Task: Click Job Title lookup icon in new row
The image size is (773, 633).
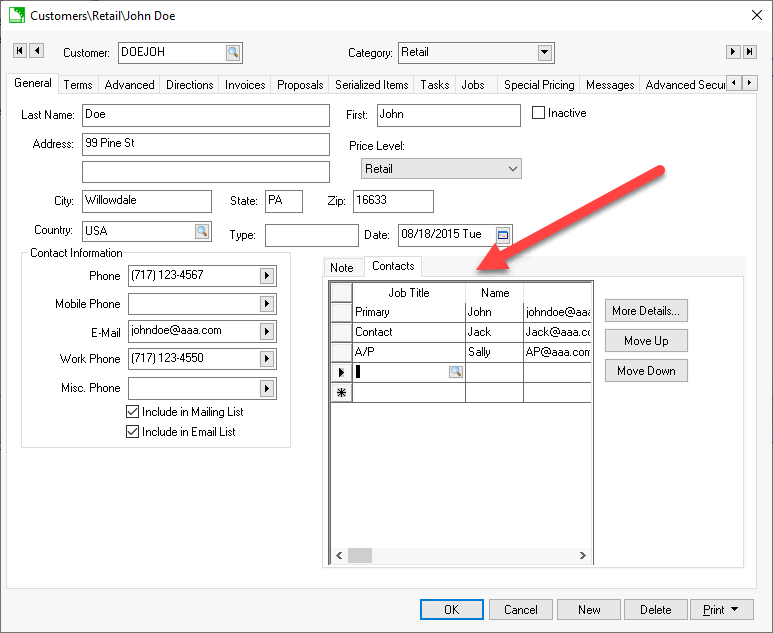Action: (456, 372)
